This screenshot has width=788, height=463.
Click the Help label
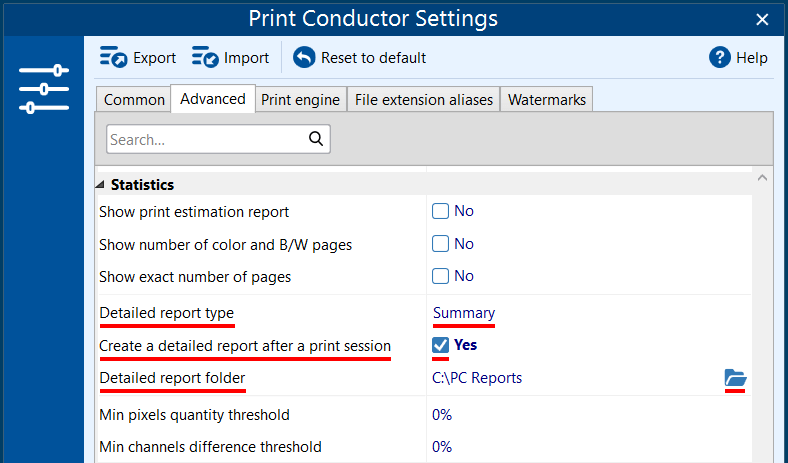point(752,58)
